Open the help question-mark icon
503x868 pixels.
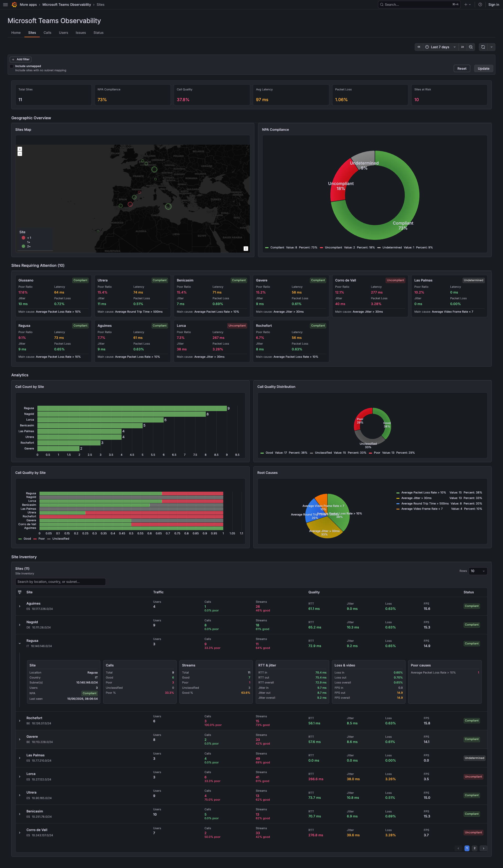pos(480,4)
